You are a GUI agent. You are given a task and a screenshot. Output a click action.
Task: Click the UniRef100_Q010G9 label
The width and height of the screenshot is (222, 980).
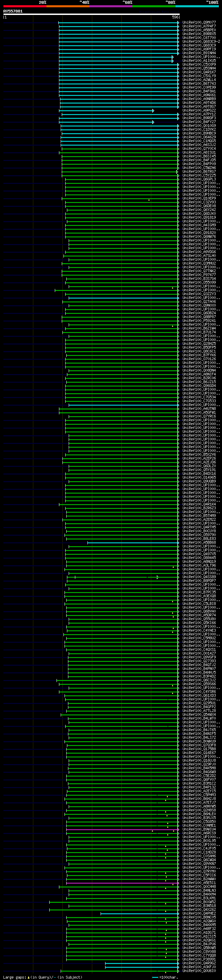(199, 125)
